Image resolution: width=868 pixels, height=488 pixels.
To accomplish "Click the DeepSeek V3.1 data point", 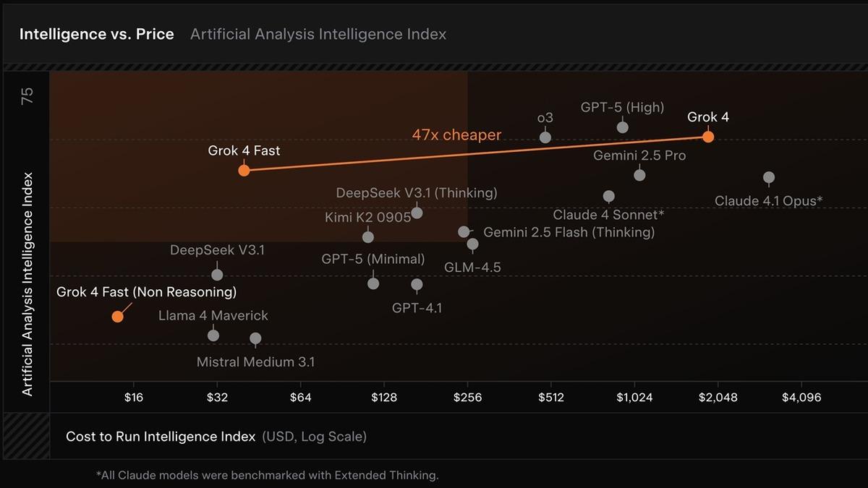I will (x=217, y=275).
